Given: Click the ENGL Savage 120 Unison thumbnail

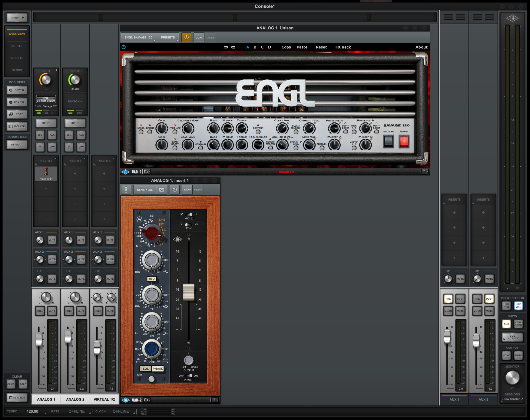Looking at the screenshot, I should tap(46, 99).
